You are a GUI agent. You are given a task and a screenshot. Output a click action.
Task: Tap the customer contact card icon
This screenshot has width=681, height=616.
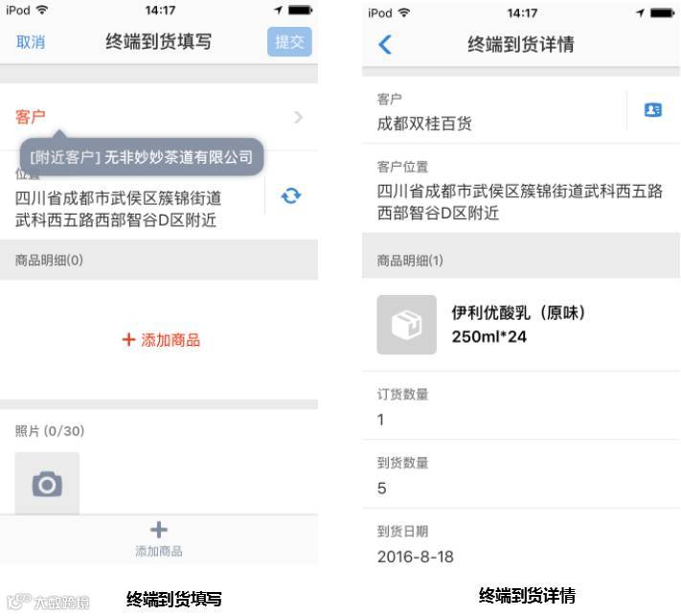pyautogui.click(x=653, y=110)
